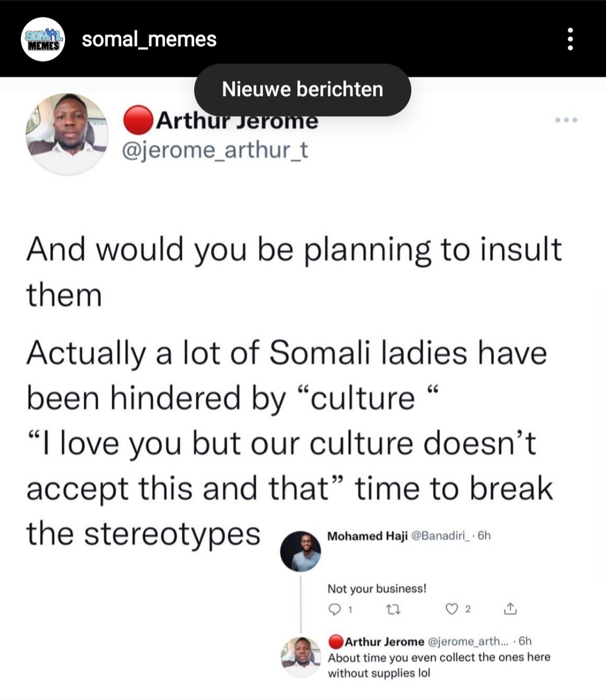
Task: Click the red circle beside Arthur Jerome's name
Action: (138, 119)
